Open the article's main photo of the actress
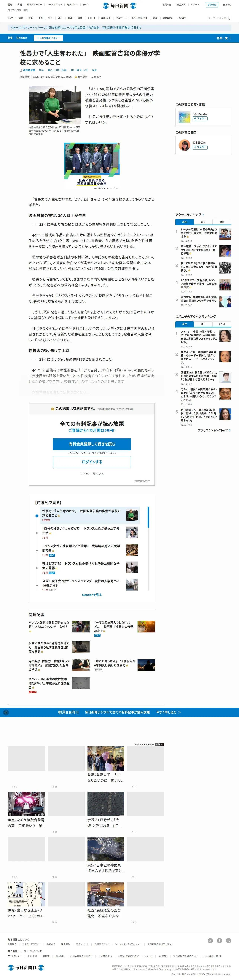 (x=54, y=105)
